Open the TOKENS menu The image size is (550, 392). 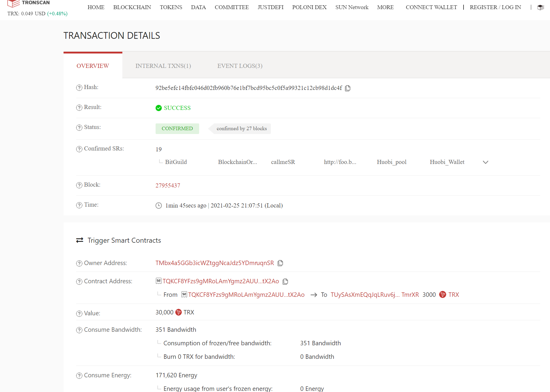(171, 7)
